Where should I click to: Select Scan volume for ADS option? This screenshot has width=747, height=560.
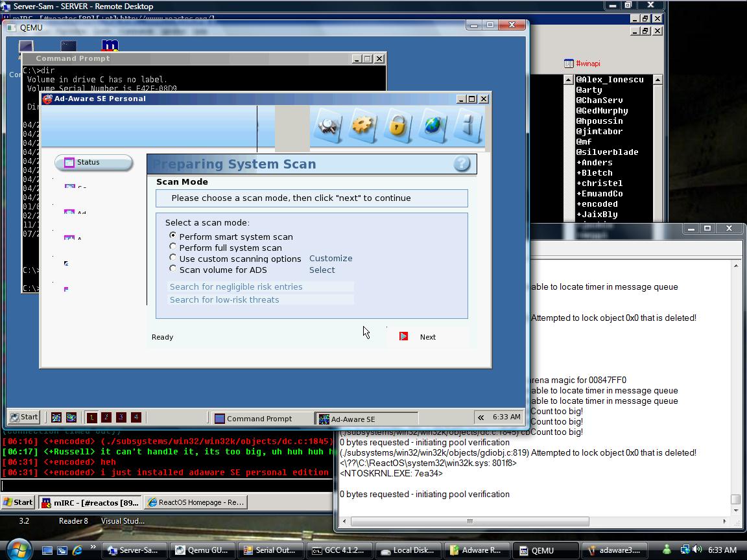click(173, 269)
